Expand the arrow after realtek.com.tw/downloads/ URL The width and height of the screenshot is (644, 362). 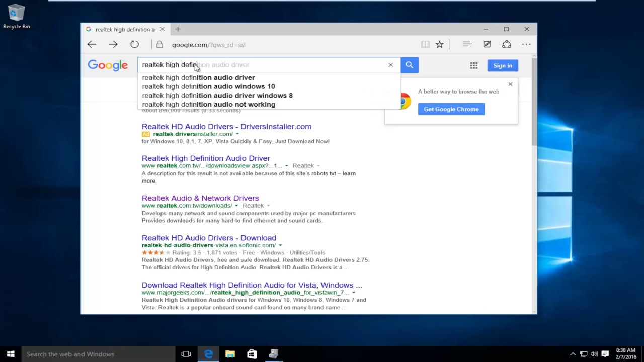pyautogui.click(x=236, y=206)
